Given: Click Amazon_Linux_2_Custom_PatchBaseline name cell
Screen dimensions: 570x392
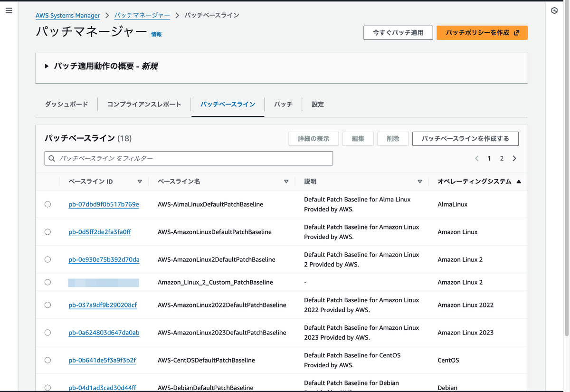Looking at the screenshot, I should tap(215, 282).
